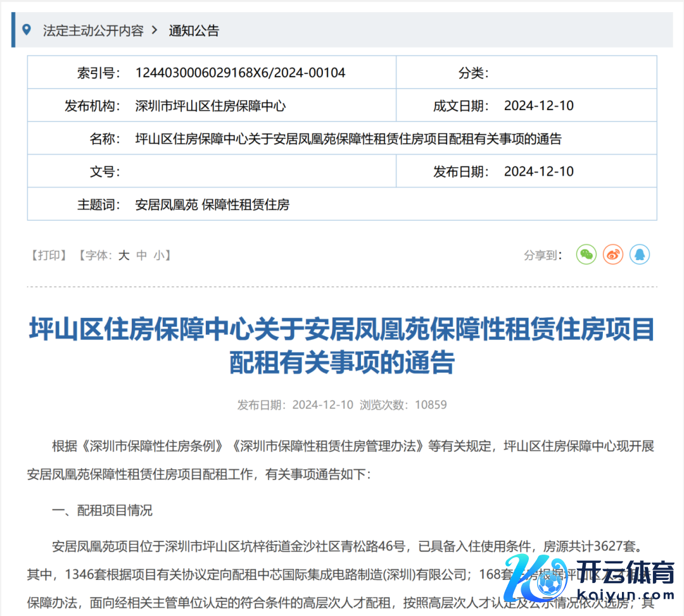Share the article via the Weibo icon
684x616 pixels.
pos(613,255)
